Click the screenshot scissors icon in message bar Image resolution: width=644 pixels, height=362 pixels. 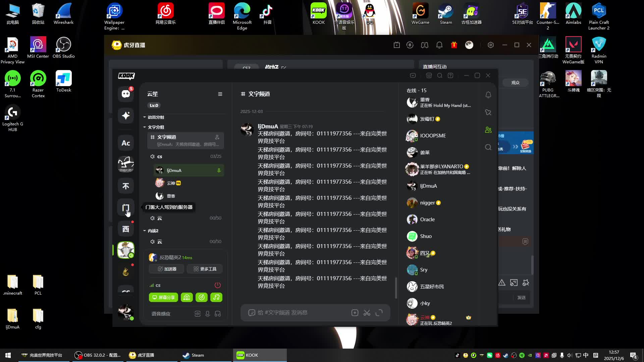[x=367, y=313]
